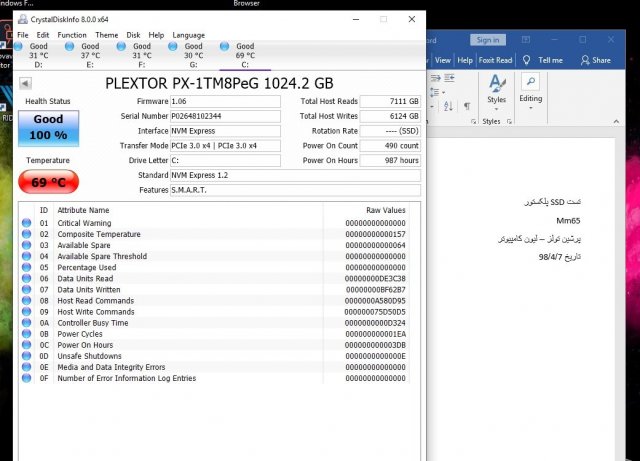Viewport: 640px width, 461px height.
Task: Choose drive G: showing 30 °C
Action: tap(193, 51)
